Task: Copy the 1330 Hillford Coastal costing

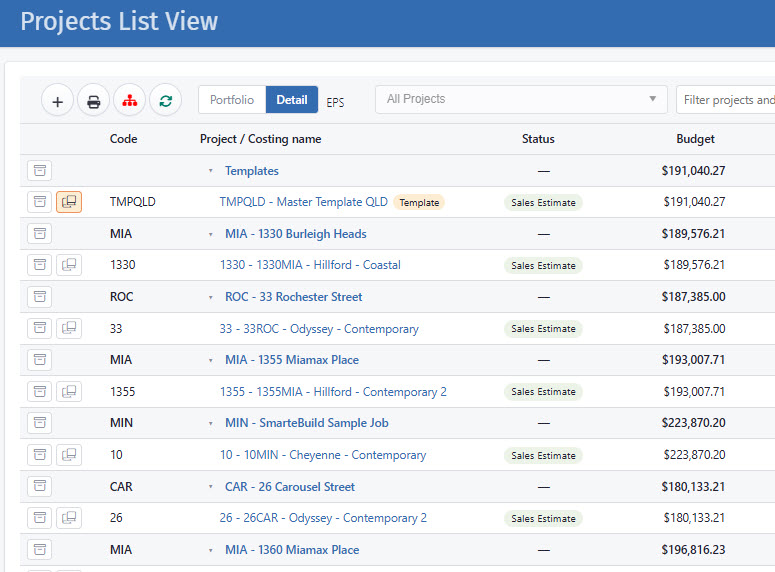Action: click(x=69, y=264)
